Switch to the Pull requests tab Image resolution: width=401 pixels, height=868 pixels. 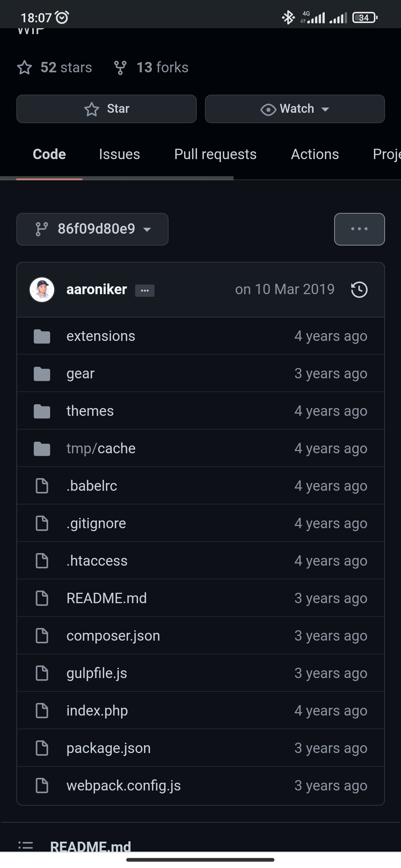[x=215, y=154]
